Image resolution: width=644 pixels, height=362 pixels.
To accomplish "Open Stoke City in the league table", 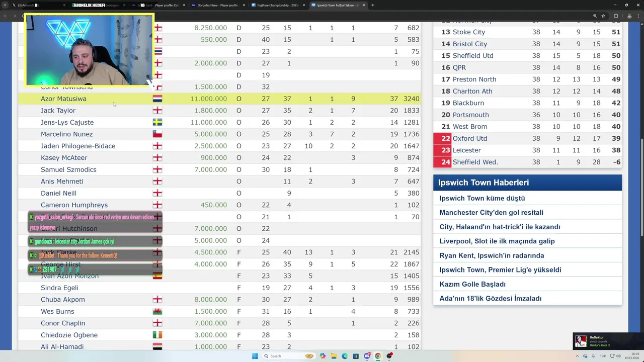I will 469,32.
